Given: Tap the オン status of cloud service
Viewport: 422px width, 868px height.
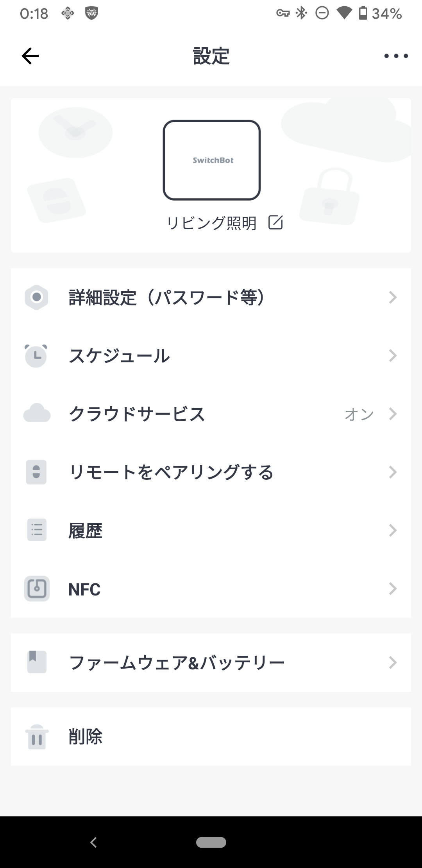Looking at the screenshot, I should (359, 414).
